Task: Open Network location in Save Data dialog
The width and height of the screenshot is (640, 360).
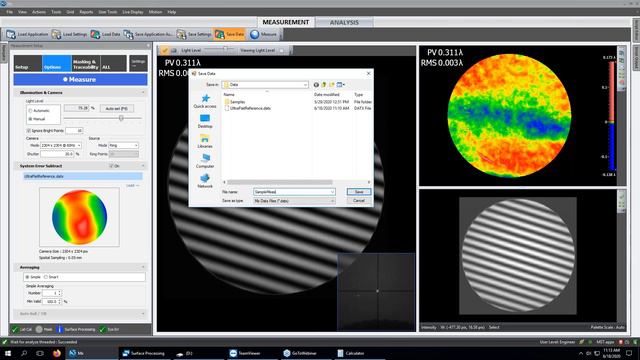Action: (205, 181)
